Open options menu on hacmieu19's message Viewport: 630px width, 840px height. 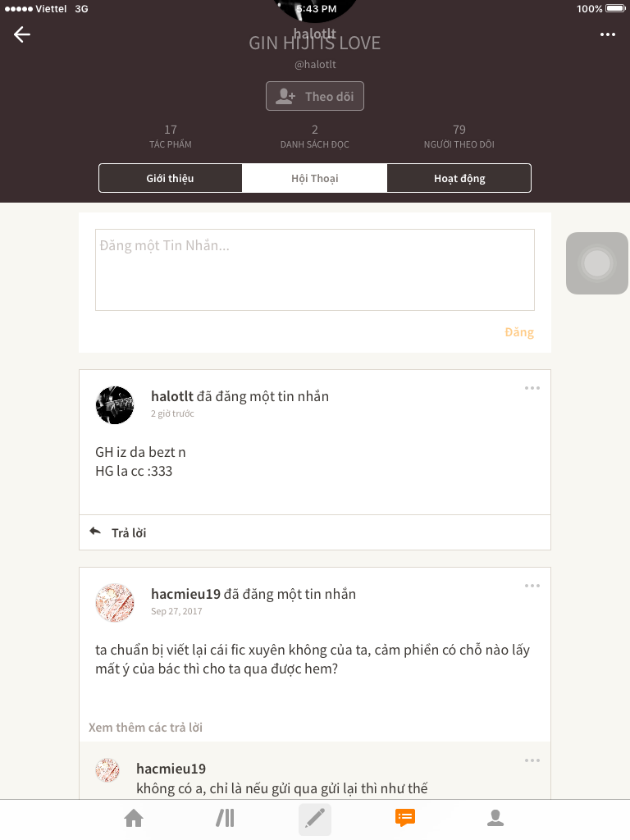point(532,586)
